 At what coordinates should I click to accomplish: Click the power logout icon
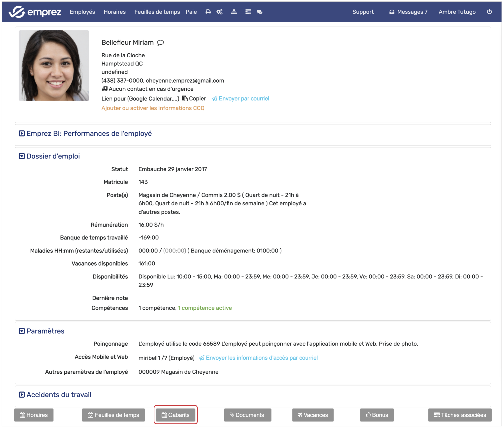point(489,12)
